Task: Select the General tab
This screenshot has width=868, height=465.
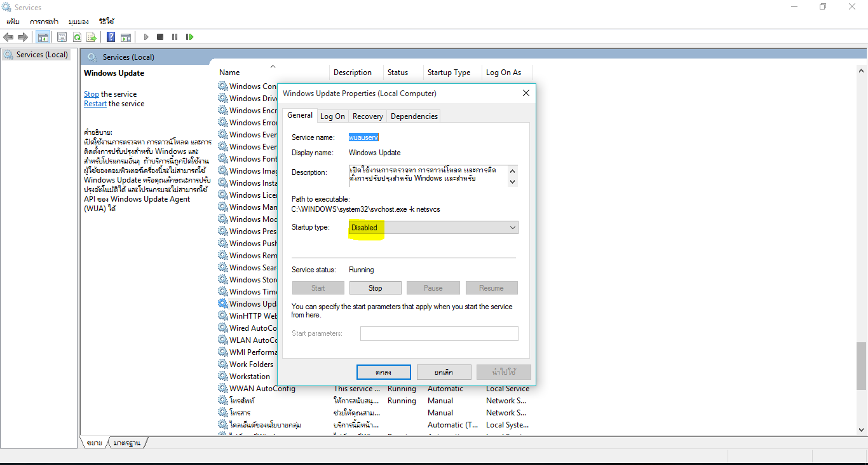Action: 300,115
